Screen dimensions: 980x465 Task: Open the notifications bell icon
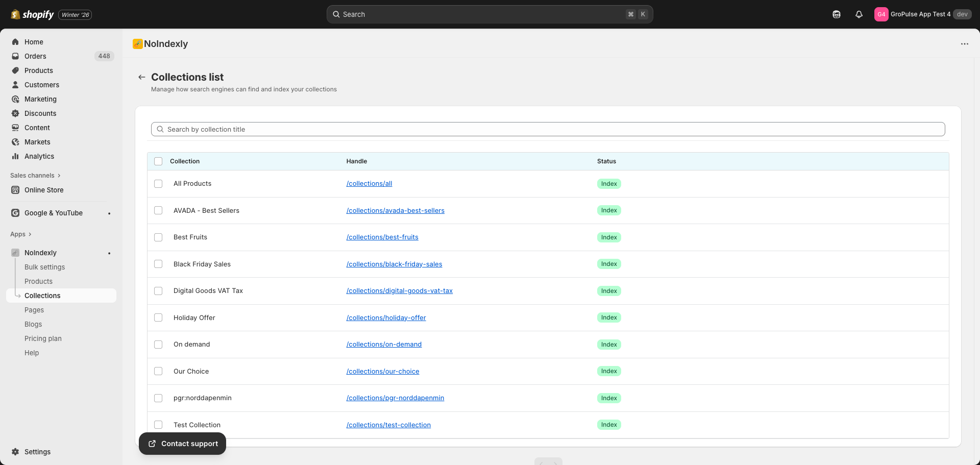(x=859, y=14)
